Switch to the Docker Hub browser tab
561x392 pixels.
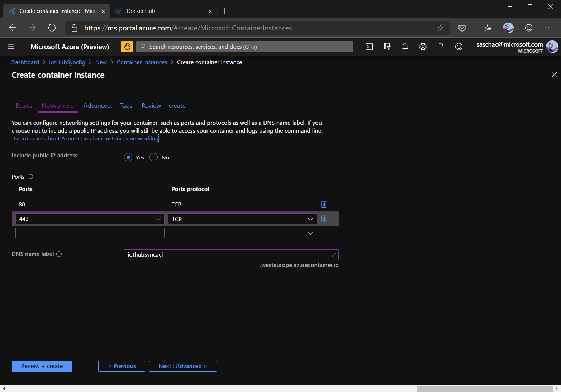[x=164, y=11]
